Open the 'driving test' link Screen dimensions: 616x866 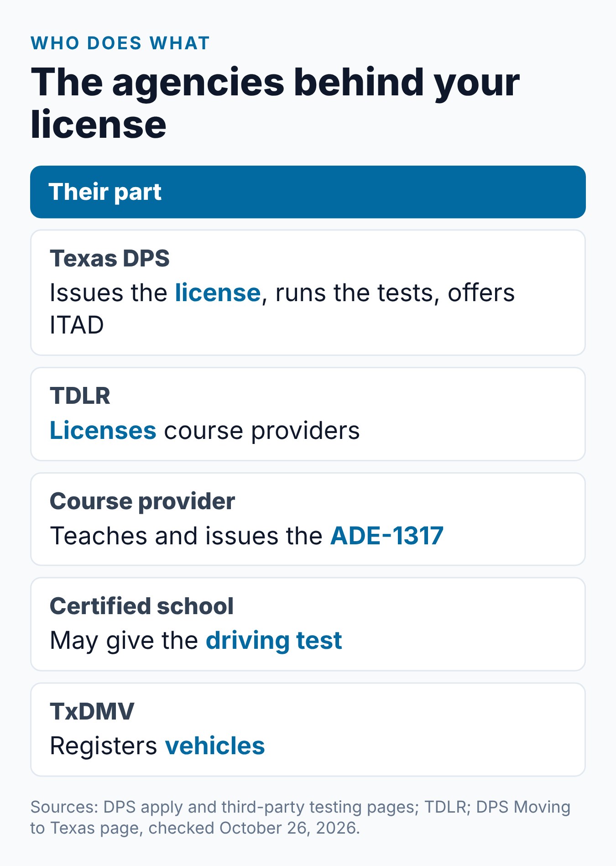point(274,641)
